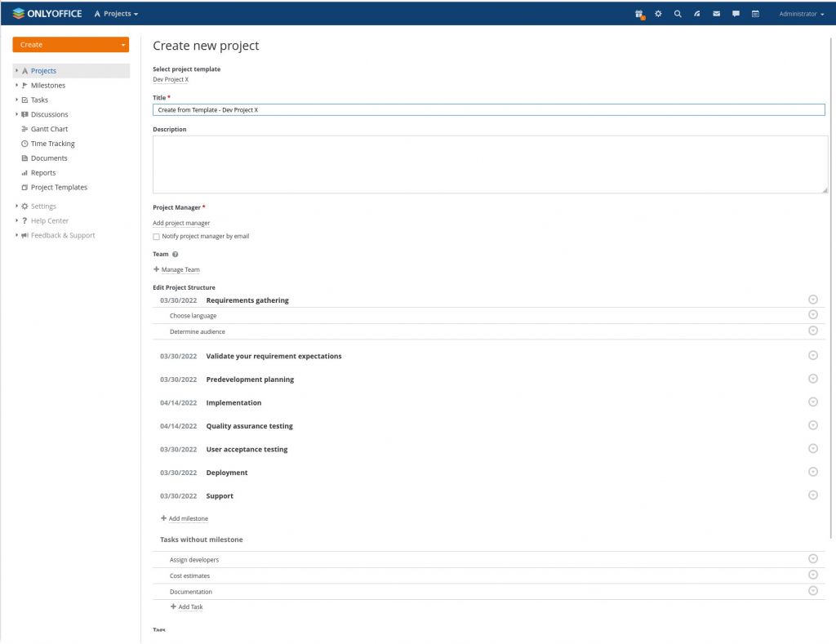Click the search magnifier icon
Image resolution: width=836 pixels, height=644 pixels.
pos(677,13)
